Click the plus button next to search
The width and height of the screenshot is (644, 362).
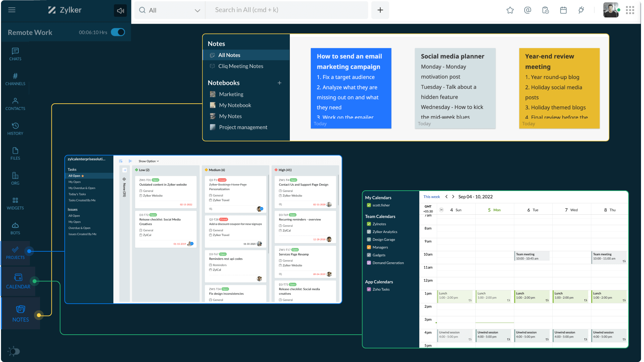(380, 10)
